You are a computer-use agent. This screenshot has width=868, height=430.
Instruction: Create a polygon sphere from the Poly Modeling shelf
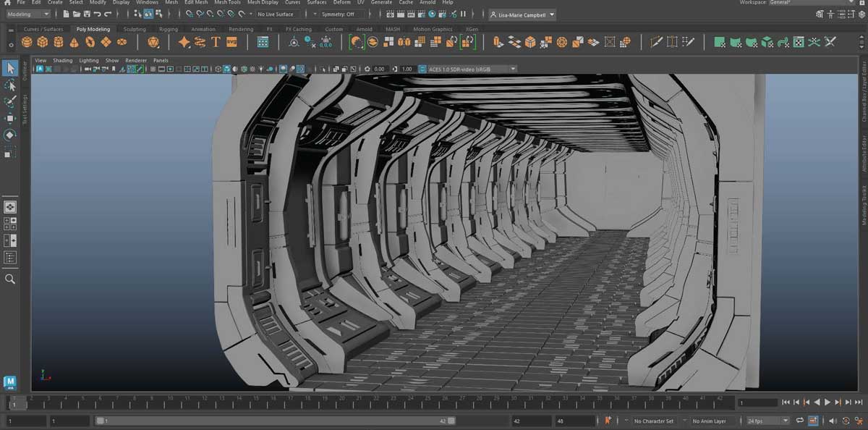point(26,42)
